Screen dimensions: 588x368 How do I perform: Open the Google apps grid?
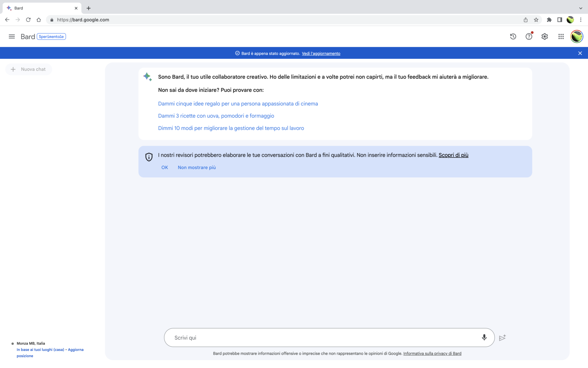pyautogui.click(x=561, y=36)
